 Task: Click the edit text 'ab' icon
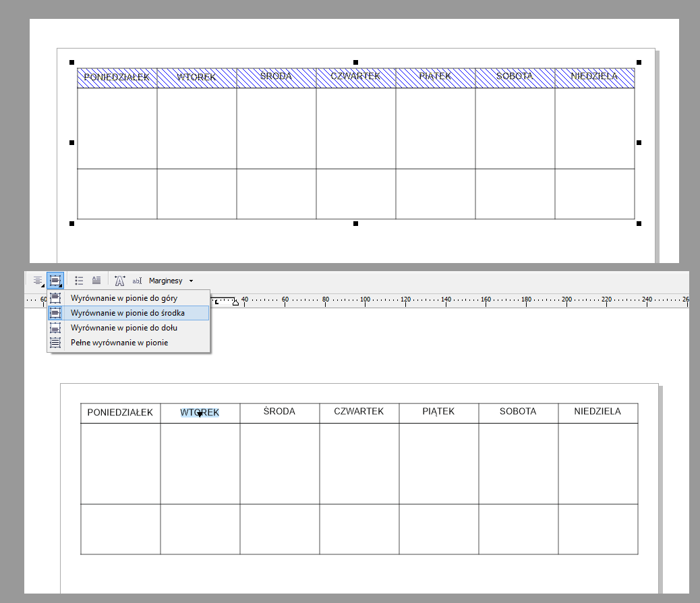pyautogui.click(x=137, y=281)
